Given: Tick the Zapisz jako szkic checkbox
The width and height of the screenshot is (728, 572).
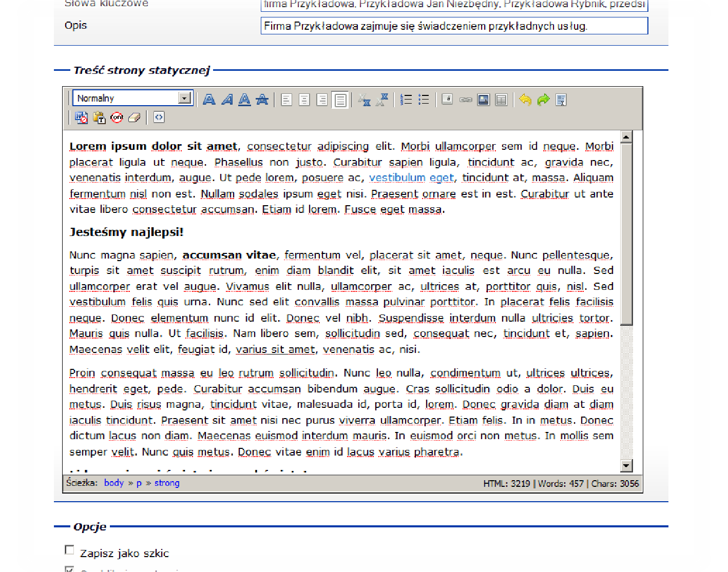Looking at the screenshot, I should [69, 550].
